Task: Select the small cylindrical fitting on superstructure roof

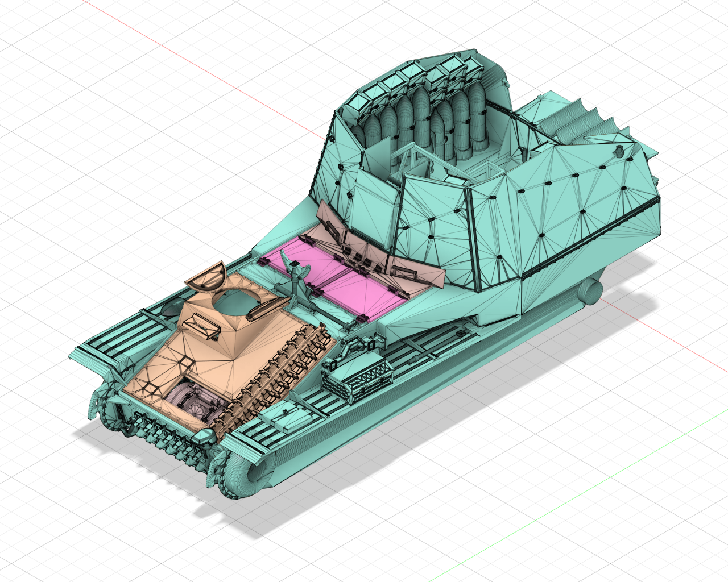Action: (x=619, y=151)
